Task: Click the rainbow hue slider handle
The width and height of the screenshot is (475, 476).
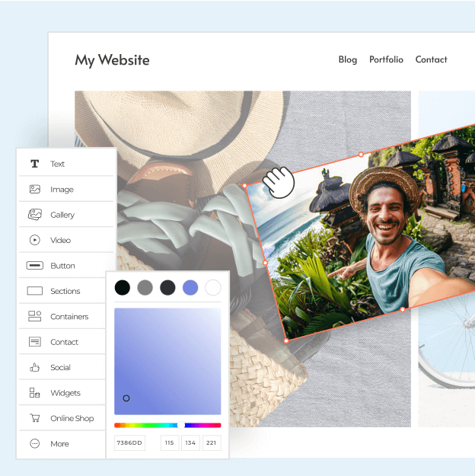Action: [x=181, y=425]
